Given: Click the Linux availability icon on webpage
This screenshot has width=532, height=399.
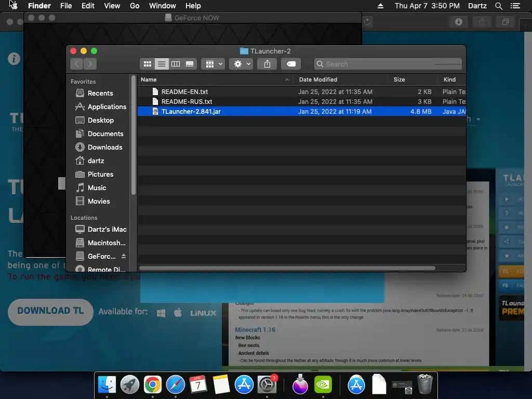Looking at the screenshot, I should pos(203,313).
